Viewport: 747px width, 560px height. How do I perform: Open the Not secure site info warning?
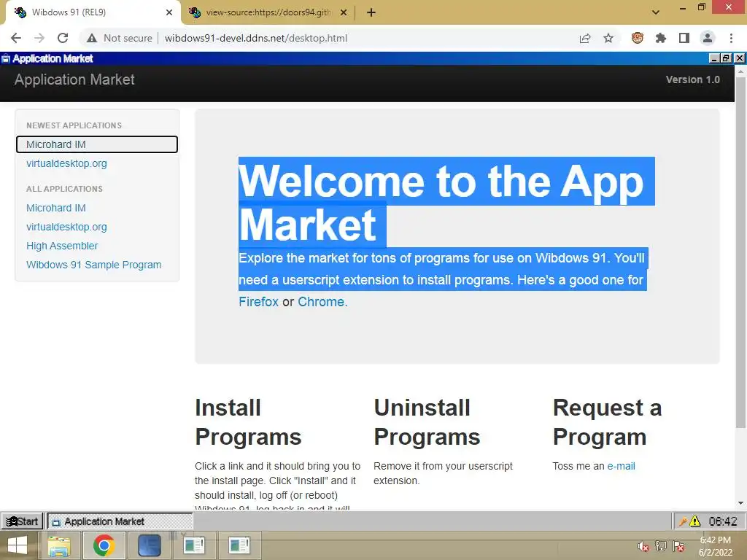click(120, 38)
